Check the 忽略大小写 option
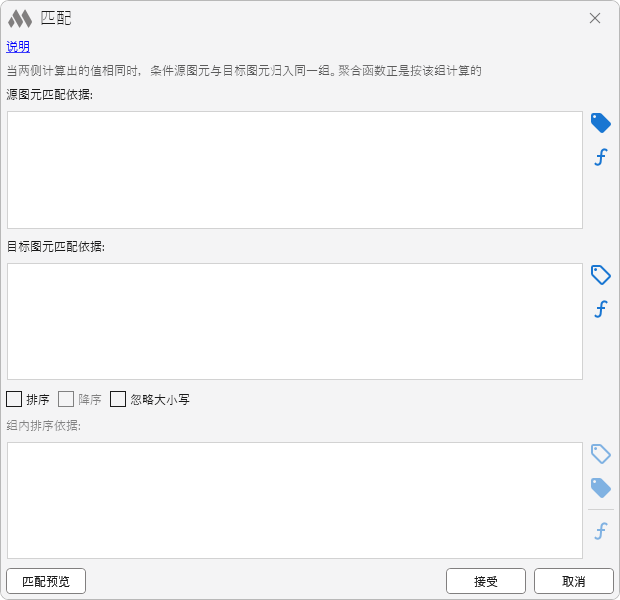Viewport: 620px width, 600px height. pyautogui.click(x=118, y=399)
